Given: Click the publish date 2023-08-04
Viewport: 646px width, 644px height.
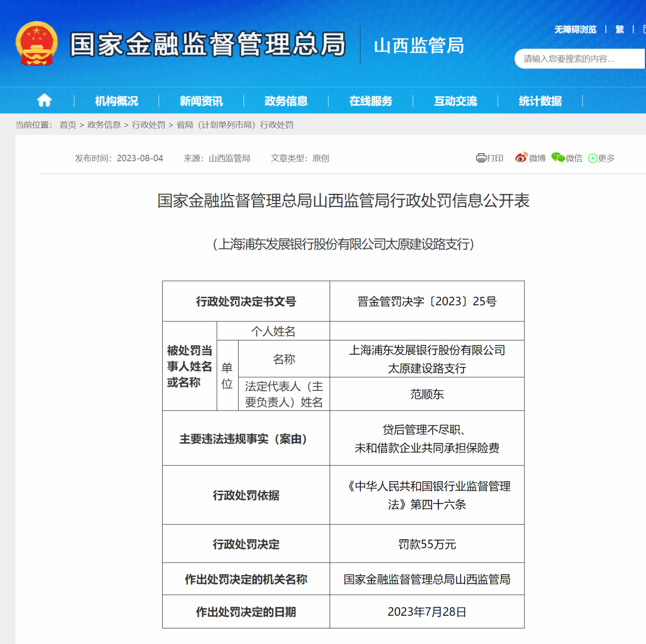Looking at the screenshot, I should [x=139, y=159].
